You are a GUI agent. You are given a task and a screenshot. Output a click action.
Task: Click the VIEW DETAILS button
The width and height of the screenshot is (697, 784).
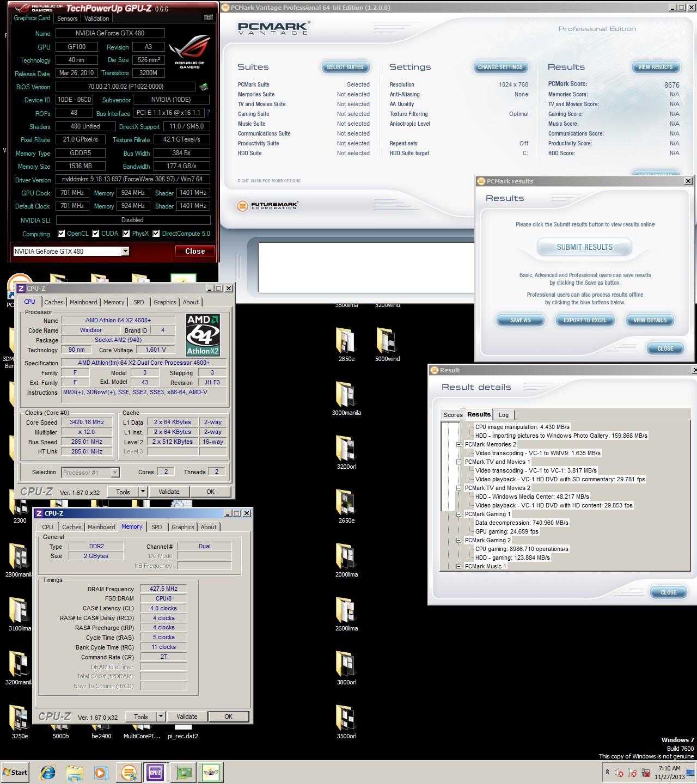[650, 320]
